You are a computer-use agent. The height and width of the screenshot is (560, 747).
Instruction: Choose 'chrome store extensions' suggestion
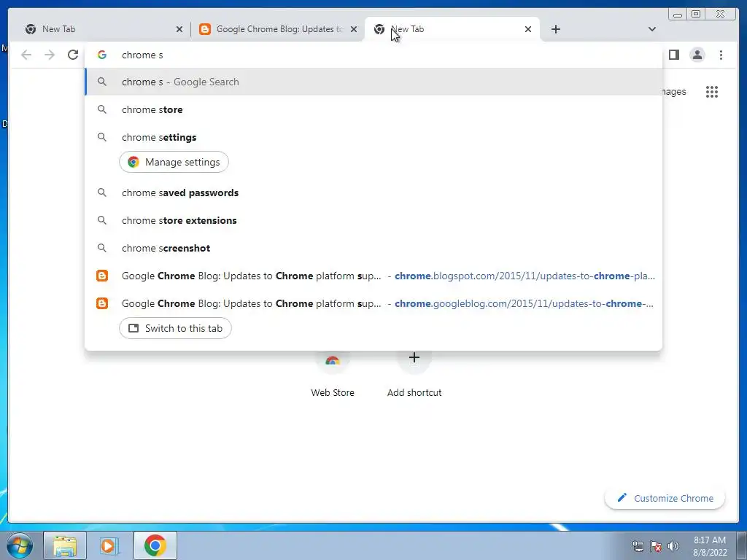[x=373, y=220]
